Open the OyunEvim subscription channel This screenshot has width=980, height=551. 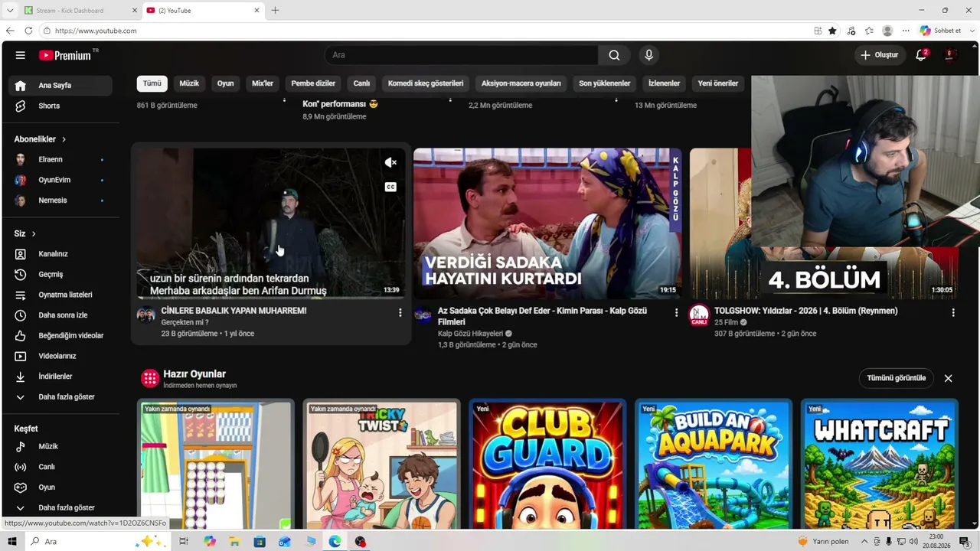tap(60, 180)
